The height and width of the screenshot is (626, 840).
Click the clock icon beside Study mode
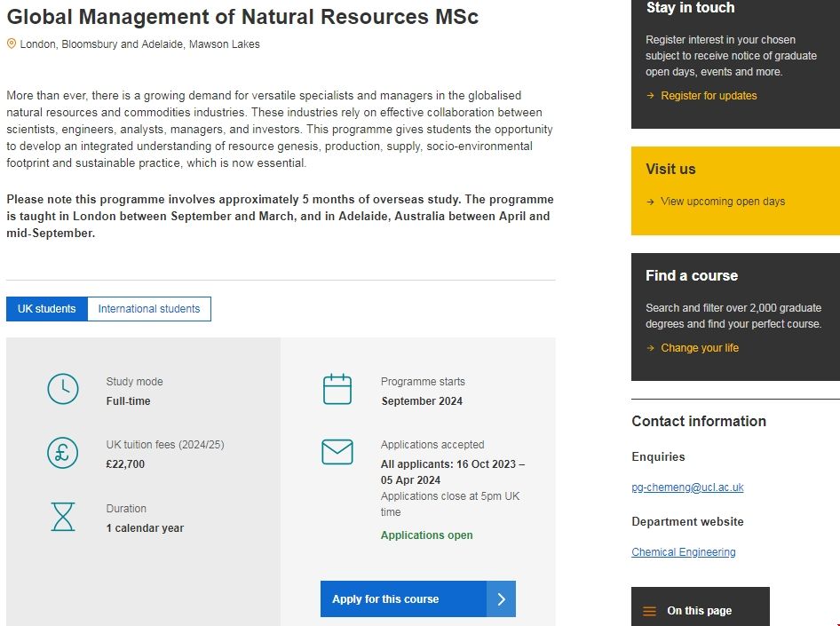[62, 390]
